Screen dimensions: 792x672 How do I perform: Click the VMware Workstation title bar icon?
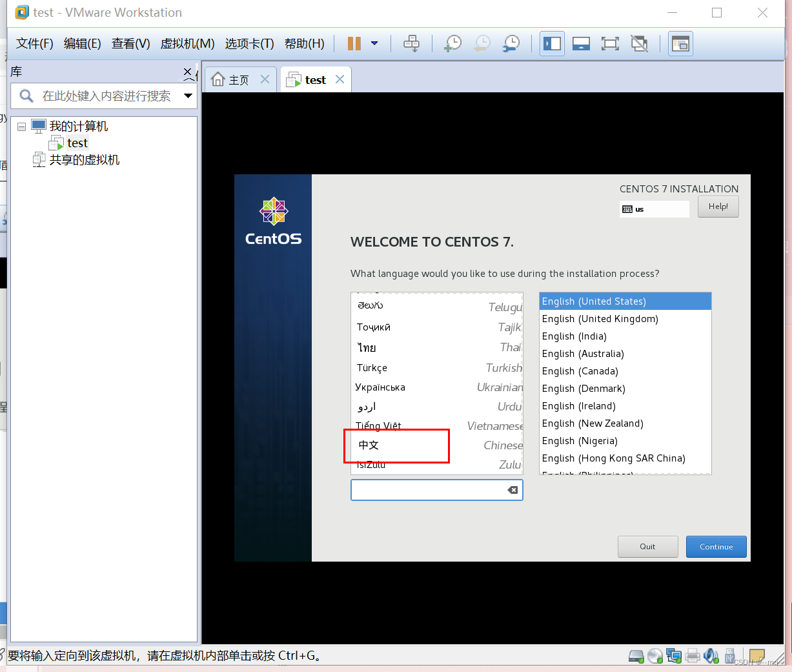click(x=22, y=12)
